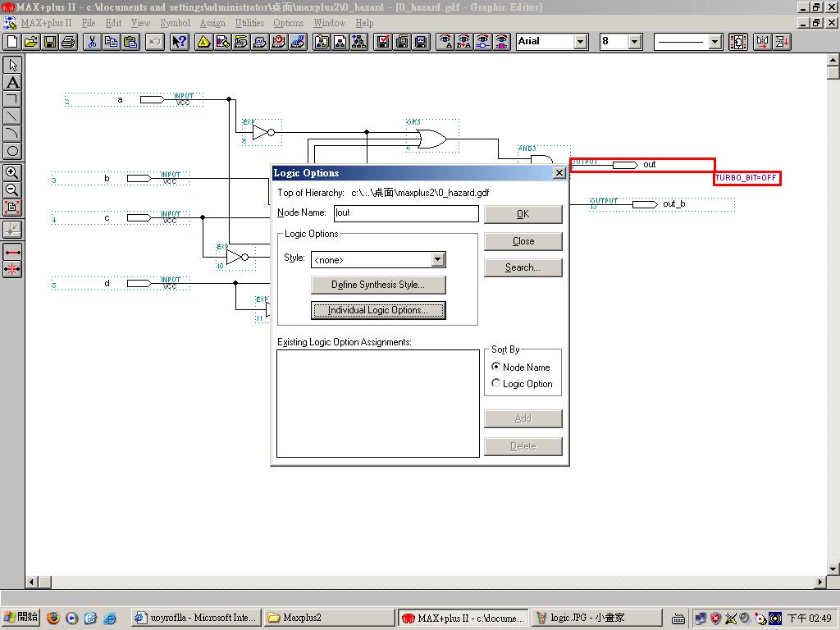Image resolution: width=840 pixels, height=630 pixels.
Task: Click the Project Save and Check icon
Action: 384,42
